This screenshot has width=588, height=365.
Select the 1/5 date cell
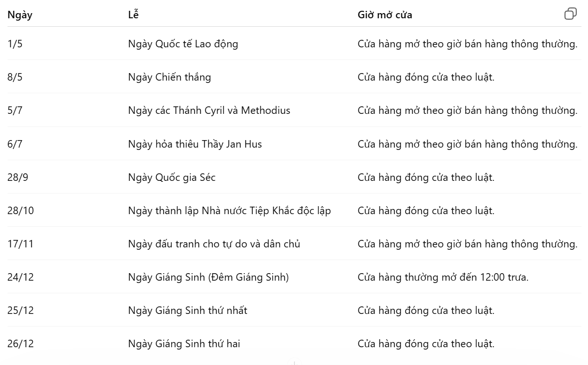[x=15, y=44]
